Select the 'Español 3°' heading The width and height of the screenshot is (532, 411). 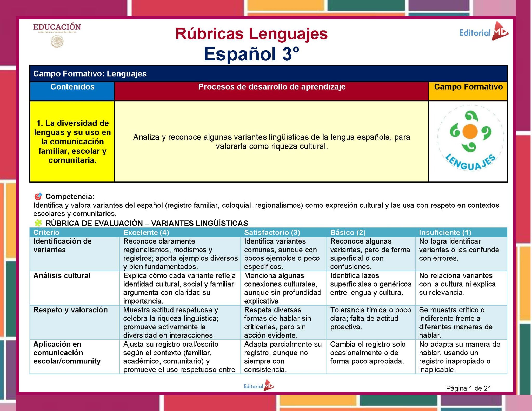[x=251, y=54]
